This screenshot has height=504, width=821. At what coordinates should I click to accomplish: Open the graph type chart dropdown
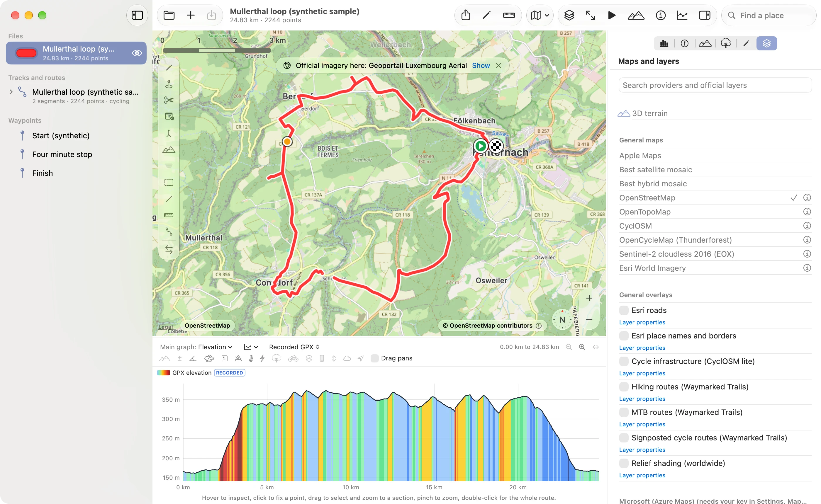coord(251,347)
